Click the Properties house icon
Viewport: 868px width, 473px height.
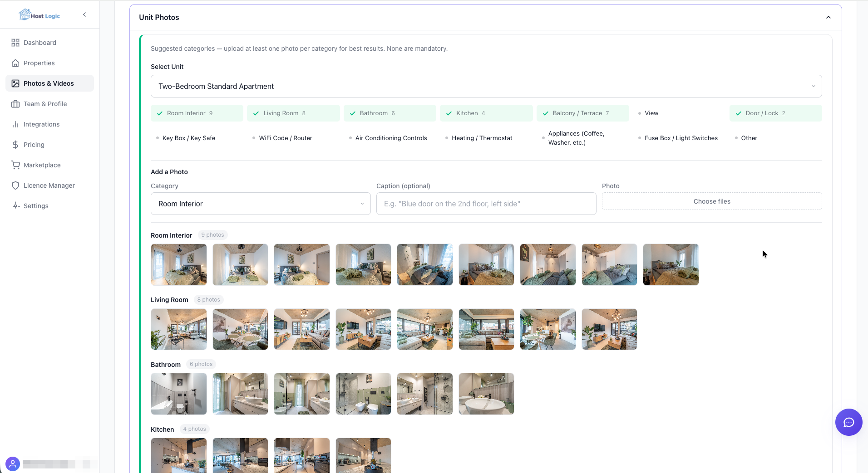[15, 63]
